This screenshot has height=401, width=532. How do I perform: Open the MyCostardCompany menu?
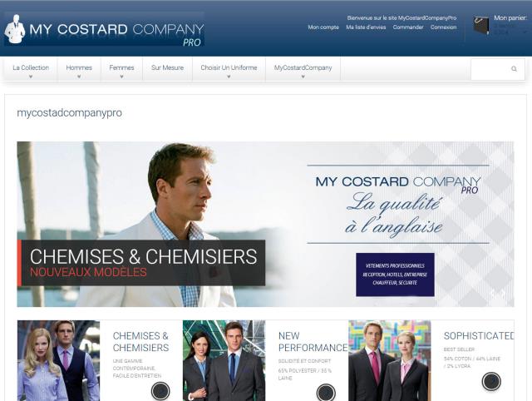pos(303,70)
